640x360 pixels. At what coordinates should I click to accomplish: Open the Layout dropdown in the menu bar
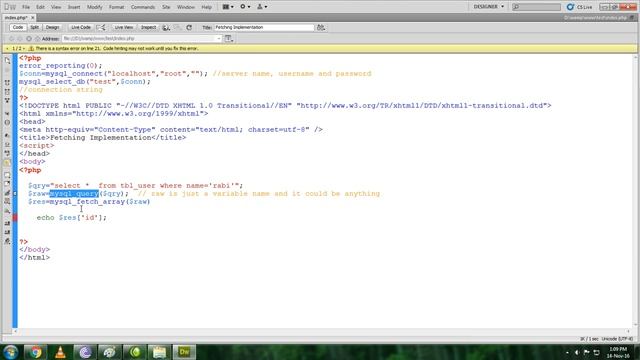tap(228, 7)
